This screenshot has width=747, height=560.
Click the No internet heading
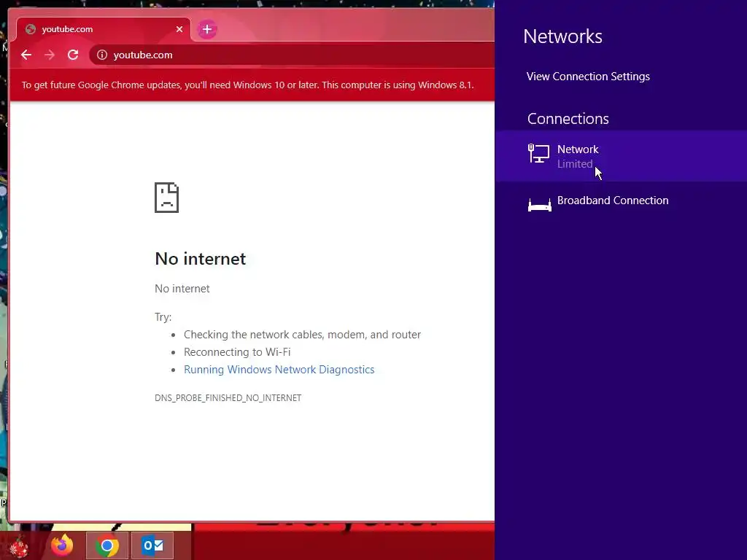pos(201,259)
